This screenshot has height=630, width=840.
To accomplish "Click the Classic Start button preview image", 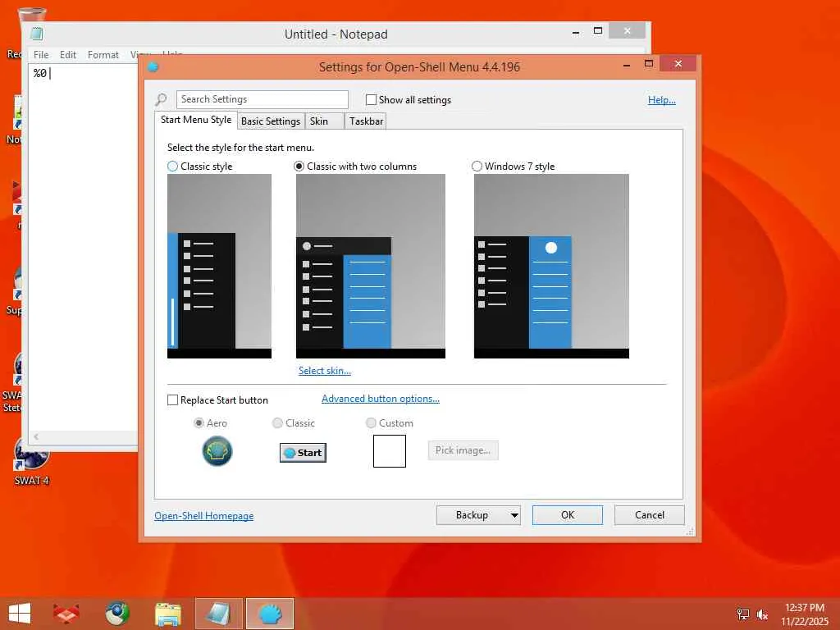I will 303,453.
